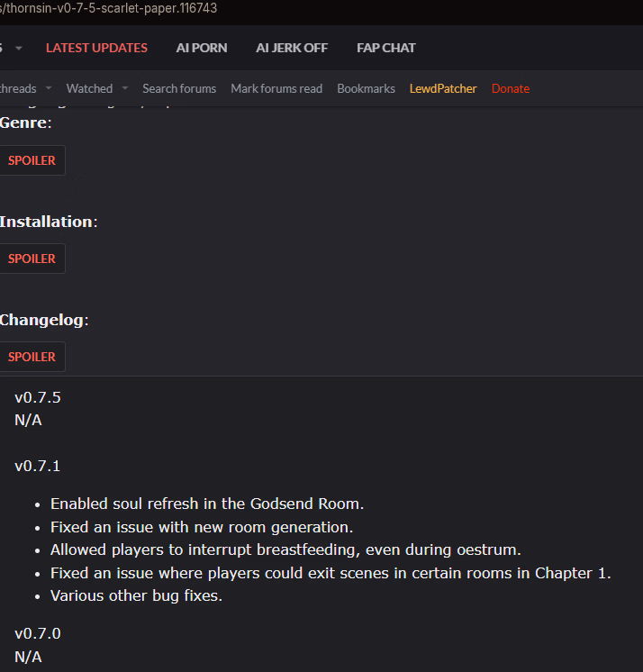Click the v0.7.5 changelog entry text
The width and height of the screenshot is (643, 672).
click(x=38, y=397)
